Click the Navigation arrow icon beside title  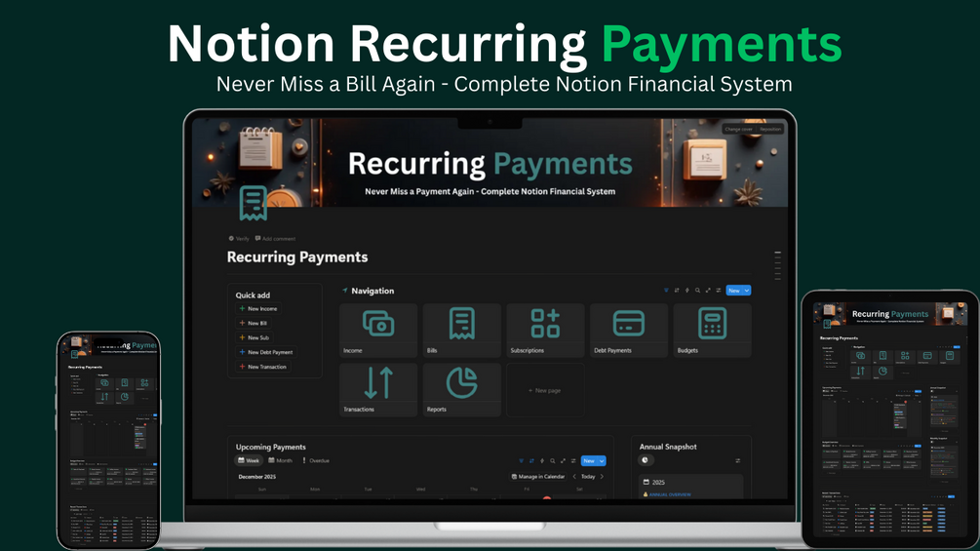point(344,291)
